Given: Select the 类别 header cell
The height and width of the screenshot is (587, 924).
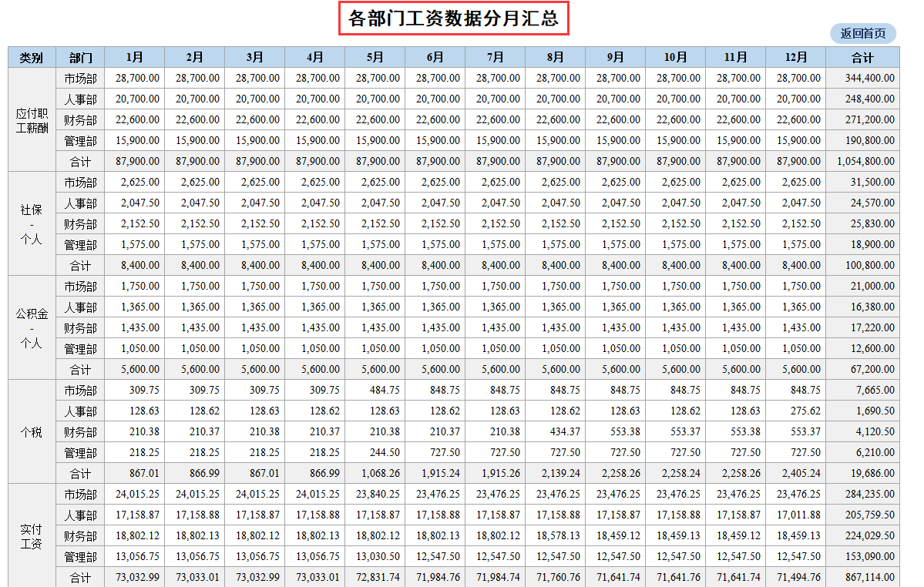Looking at the screenshot, I should [x=31, y=57].
